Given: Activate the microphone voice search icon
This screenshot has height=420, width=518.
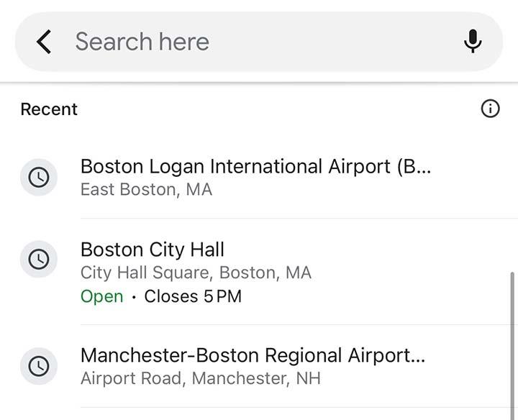Looking at the screenshot, I should pyautogui.click(x=473, y=42).
